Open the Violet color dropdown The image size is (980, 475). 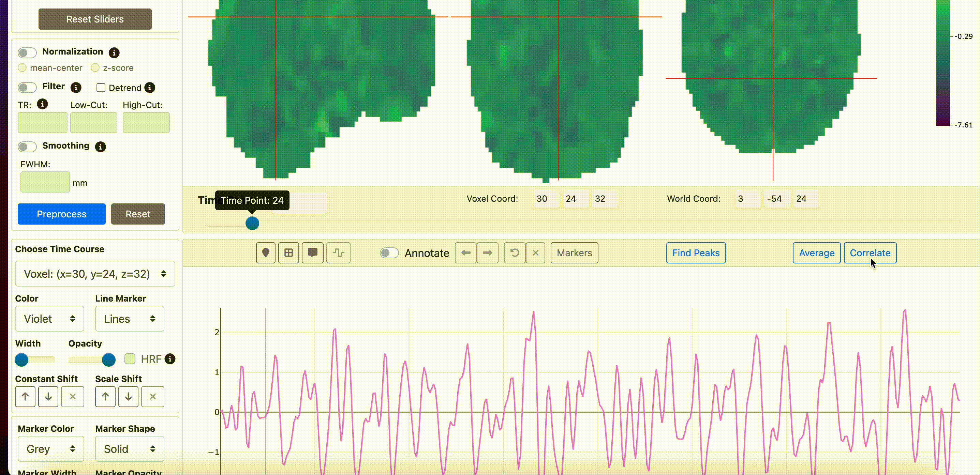click(49, 319)
